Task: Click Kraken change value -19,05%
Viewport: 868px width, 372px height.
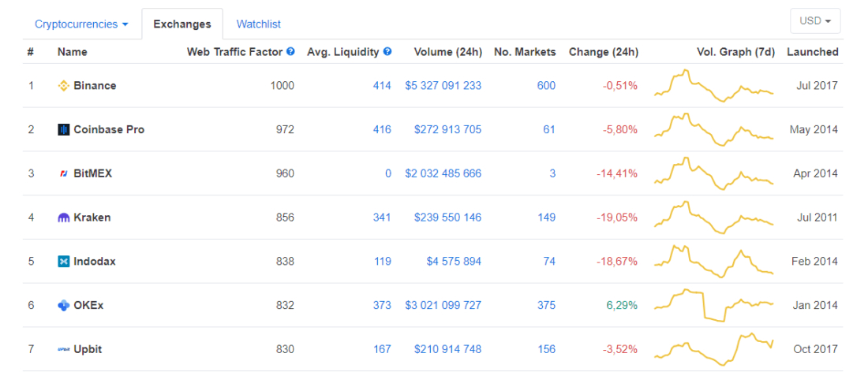Action: (617, 218)
